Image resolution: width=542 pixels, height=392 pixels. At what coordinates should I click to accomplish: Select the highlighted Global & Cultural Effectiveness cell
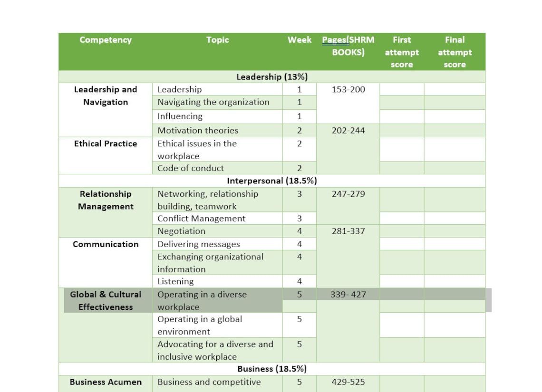[x=106, y=301]
